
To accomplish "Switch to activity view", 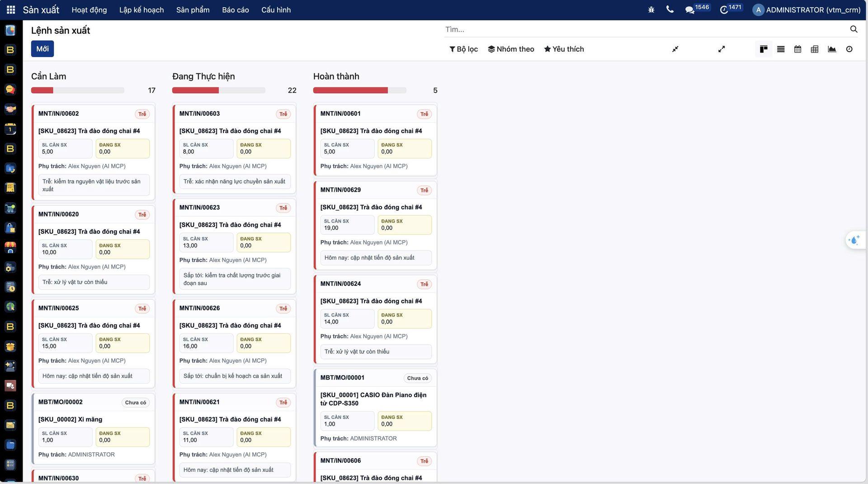I will pyautogui.click(x=849, y=49).
